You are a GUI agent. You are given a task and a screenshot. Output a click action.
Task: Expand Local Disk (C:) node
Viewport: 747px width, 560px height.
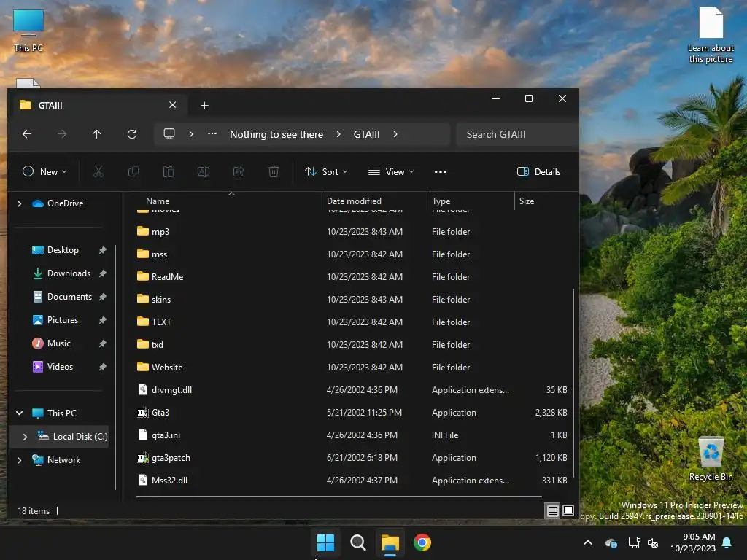tap(26, 437)
